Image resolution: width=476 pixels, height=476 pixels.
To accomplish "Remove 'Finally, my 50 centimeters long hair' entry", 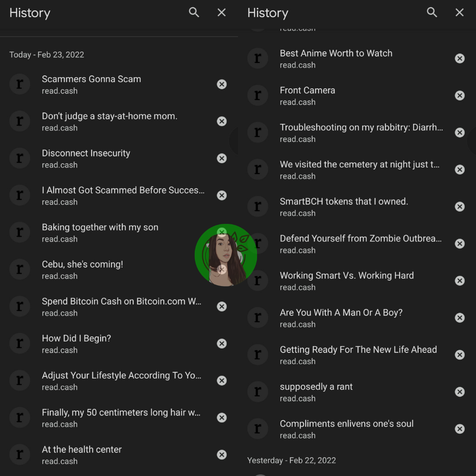I will click(222, 417).
